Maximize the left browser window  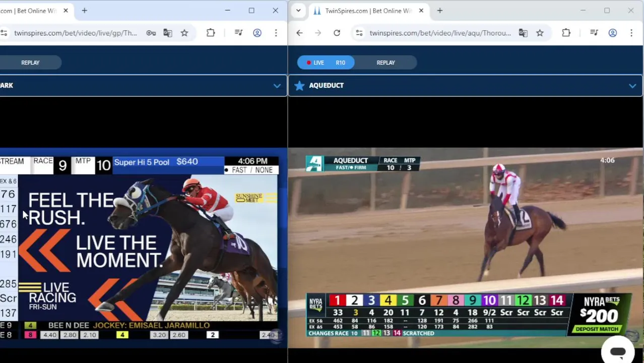pyautogui.click(x=251, y=11)
